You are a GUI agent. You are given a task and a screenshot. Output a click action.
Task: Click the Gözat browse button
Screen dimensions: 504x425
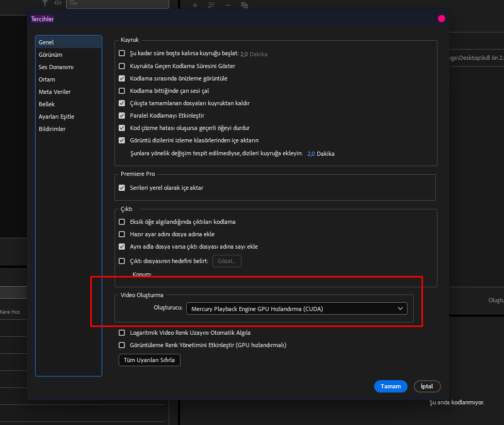(x=227, y=261)
